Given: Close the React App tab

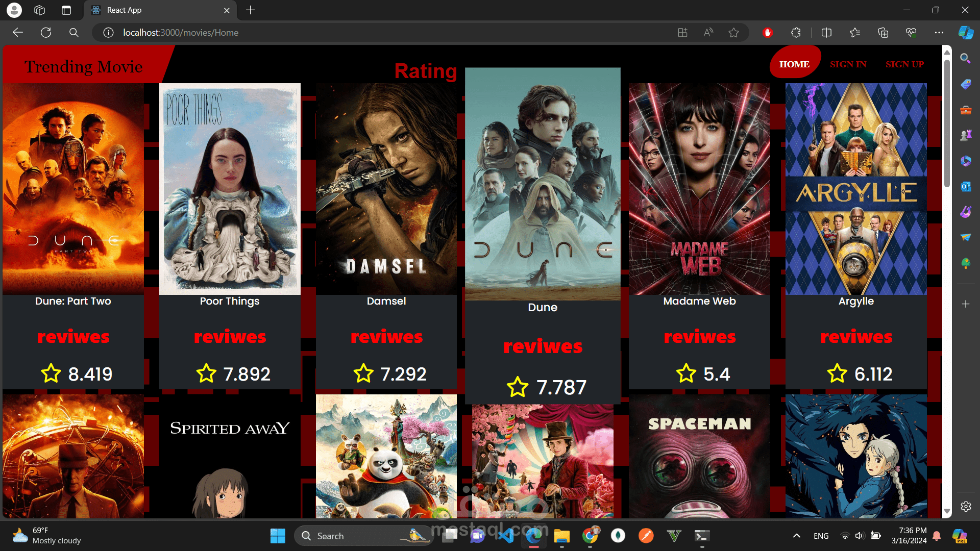Looking at the screenshot, I should [x=227, y=10].
